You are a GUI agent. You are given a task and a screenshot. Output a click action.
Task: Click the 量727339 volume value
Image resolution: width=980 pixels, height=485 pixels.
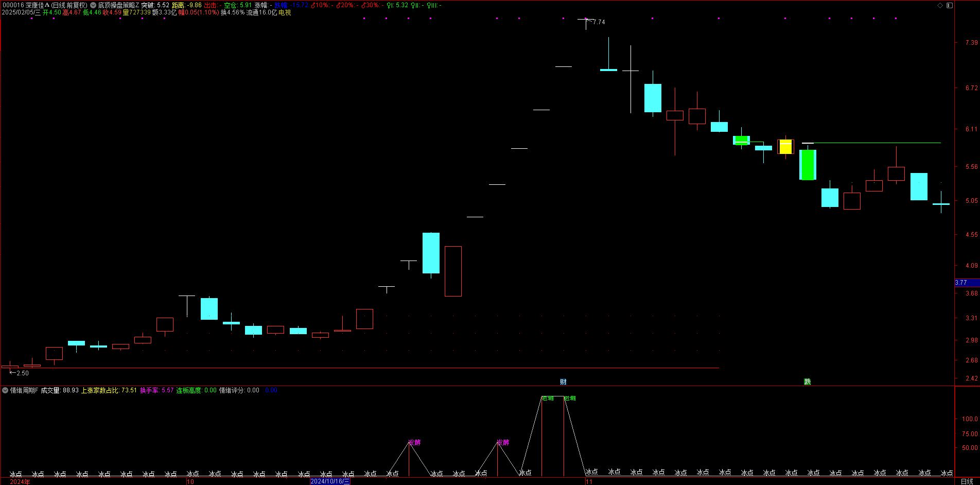click(137, 12)
